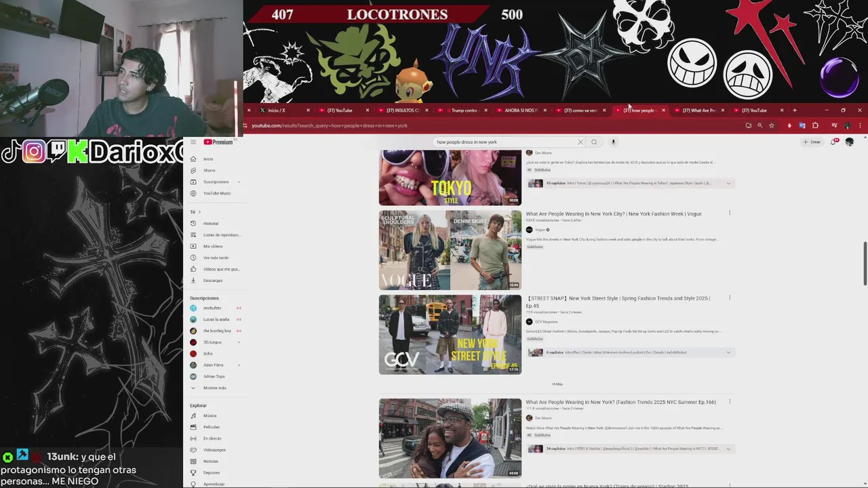The image size is (868, 488).
Task: Click the page vertical scrollbar thumb
Action: (x=865, y=263)
